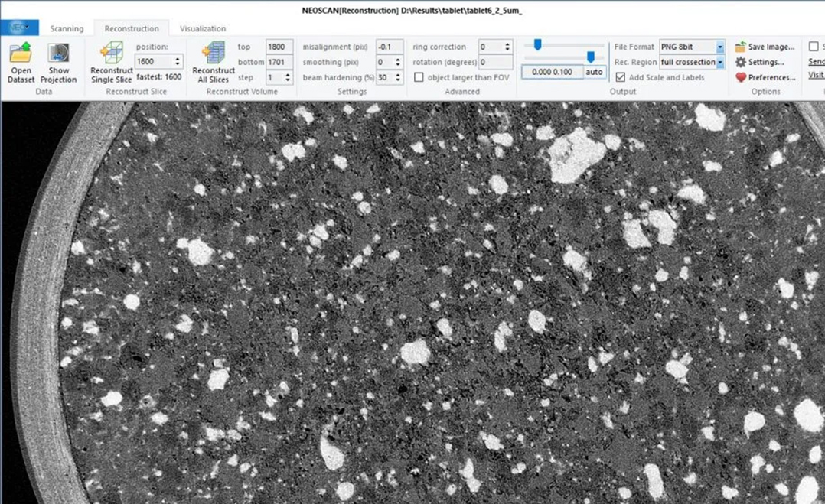Image resolution: width=825 pixels, height=504 pixels.
Task: Click the Show Projection icon
Action: (58, 54)
